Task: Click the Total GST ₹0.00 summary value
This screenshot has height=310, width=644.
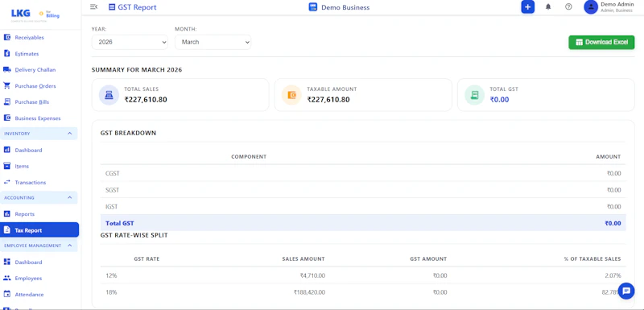Action: pos(499,99)
